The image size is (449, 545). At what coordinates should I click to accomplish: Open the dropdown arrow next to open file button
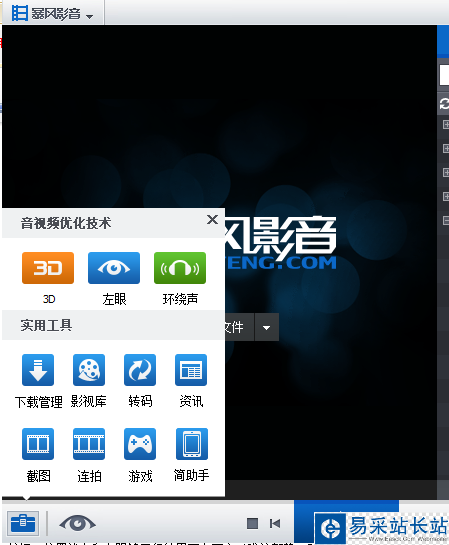click(267, 327)
